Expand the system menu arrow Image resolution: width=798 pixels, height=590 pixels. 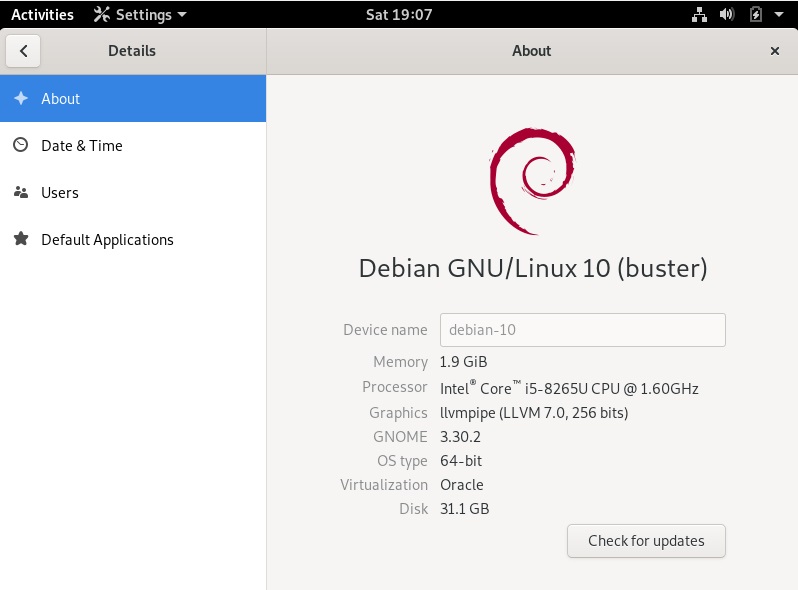coord(779,14)
